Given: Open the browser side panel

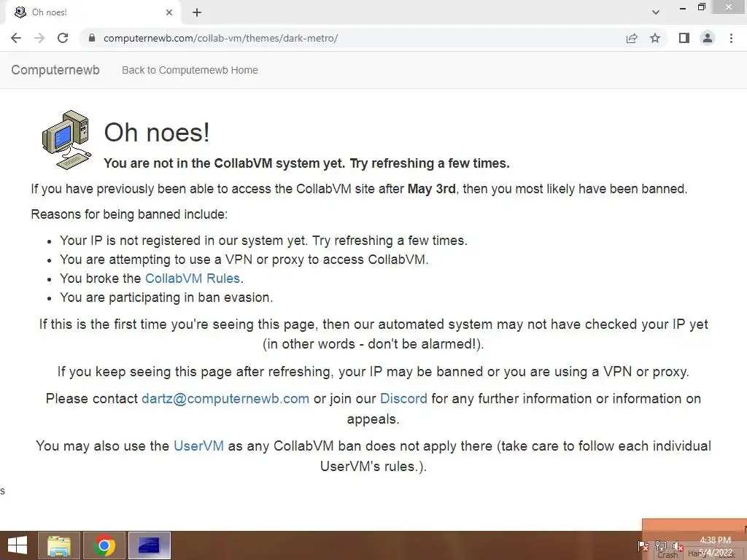Looking at the screenshot, I should tap(684, 38).
